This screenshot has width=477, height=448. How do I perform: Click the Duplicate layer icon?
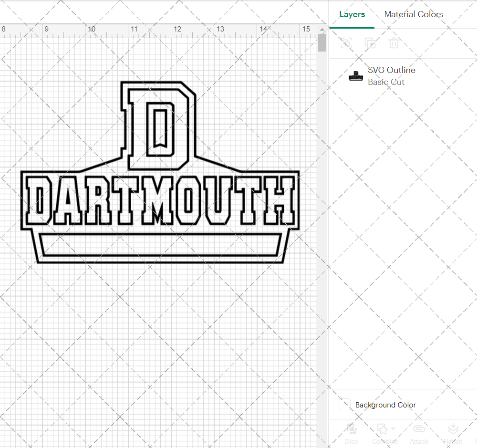[x=370, y=43]
